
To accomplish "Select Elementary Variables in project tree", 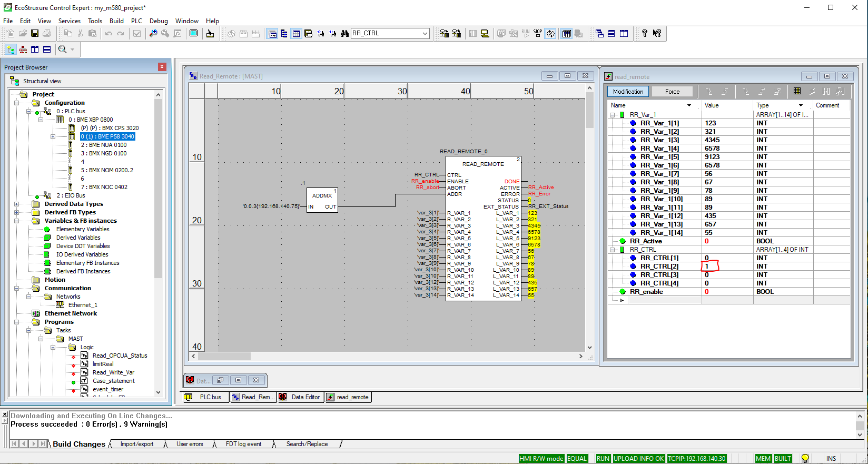I will click(x=83, y=229).
